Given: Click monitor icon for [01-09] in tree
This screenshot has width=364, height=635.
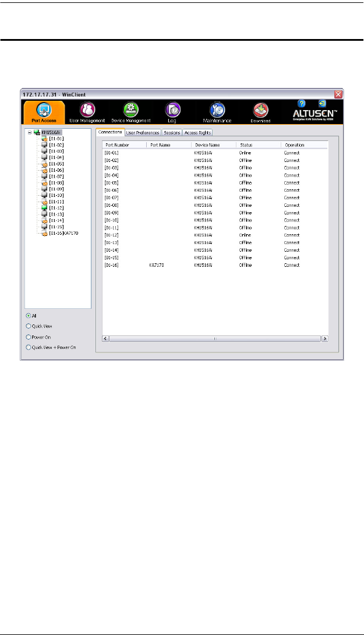Looking at the screenshot, I should point(44,189).
